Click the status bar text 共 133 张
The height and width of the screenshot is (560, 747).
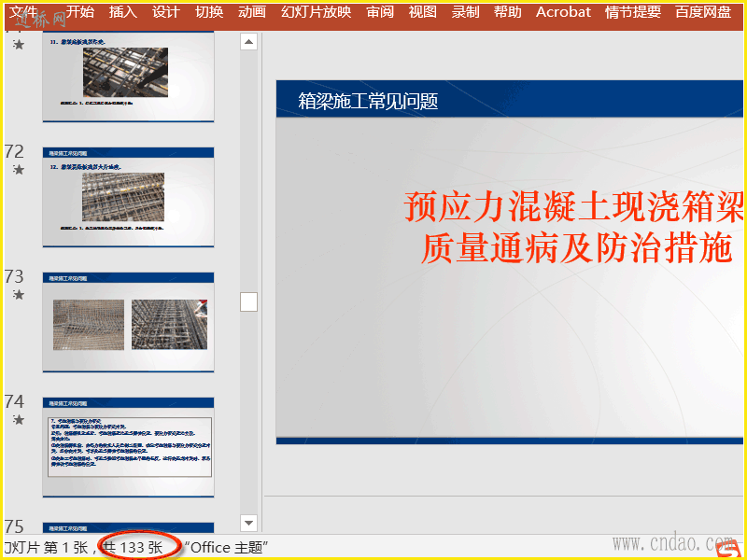[133, 548]
